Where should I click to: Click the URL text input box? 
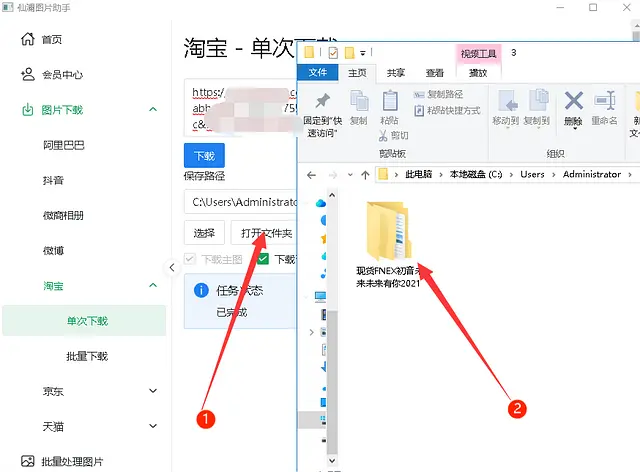[x=241, y=108]
